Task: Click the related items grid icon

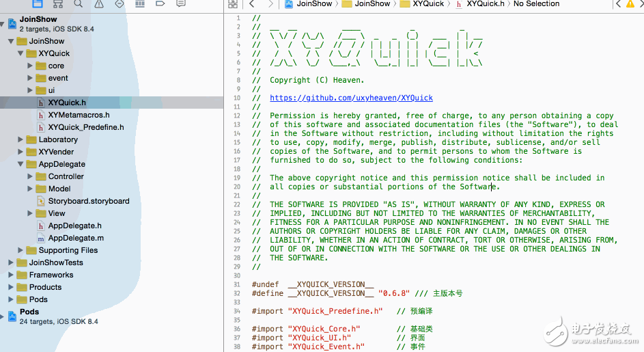Action: pyautogui.click(x=232, y=4)
